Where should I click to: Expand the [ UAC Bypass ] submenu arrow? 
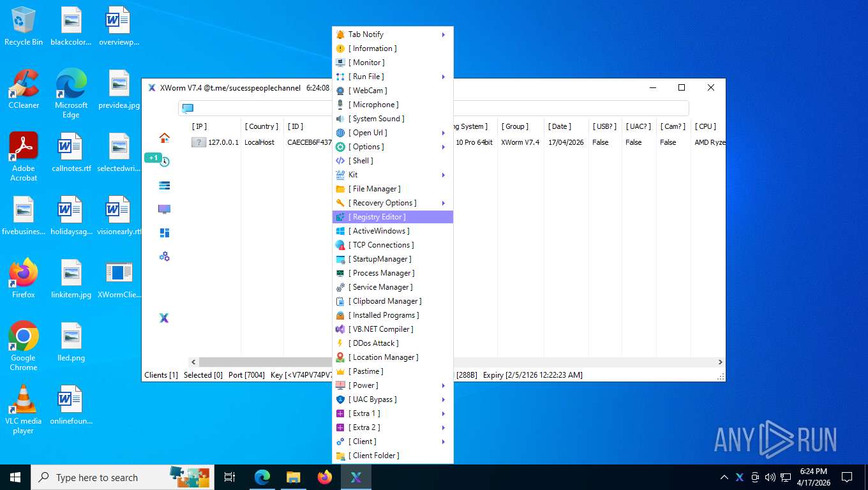tap(443, 399)
